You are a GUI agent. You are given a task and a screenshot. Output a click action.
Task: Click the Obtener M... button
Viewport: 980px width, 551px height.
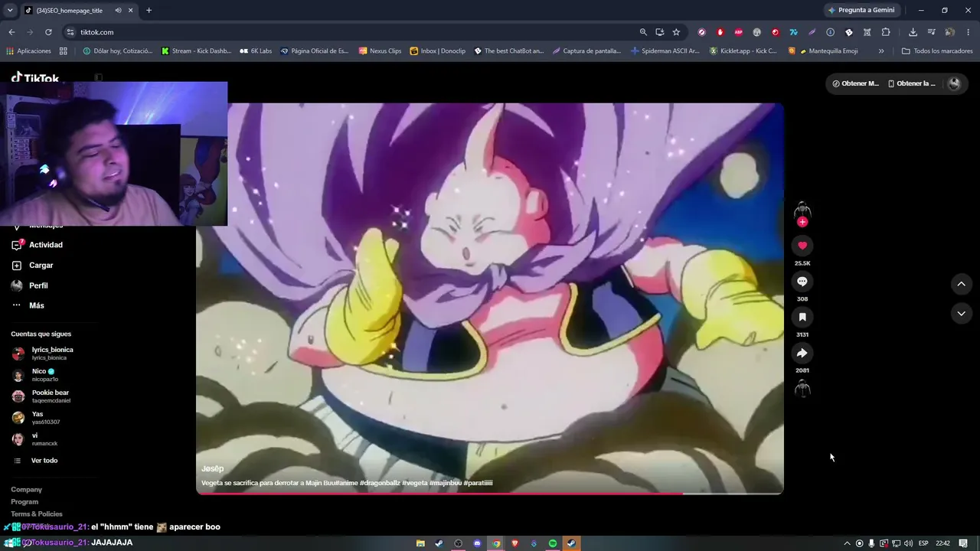point(856,83)
